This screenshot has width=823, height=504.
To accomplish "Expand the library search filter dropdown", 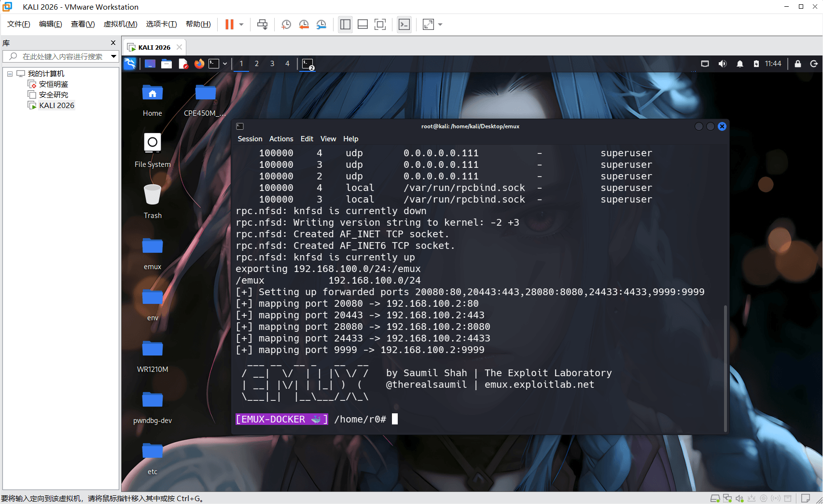I will coord(114,56).
